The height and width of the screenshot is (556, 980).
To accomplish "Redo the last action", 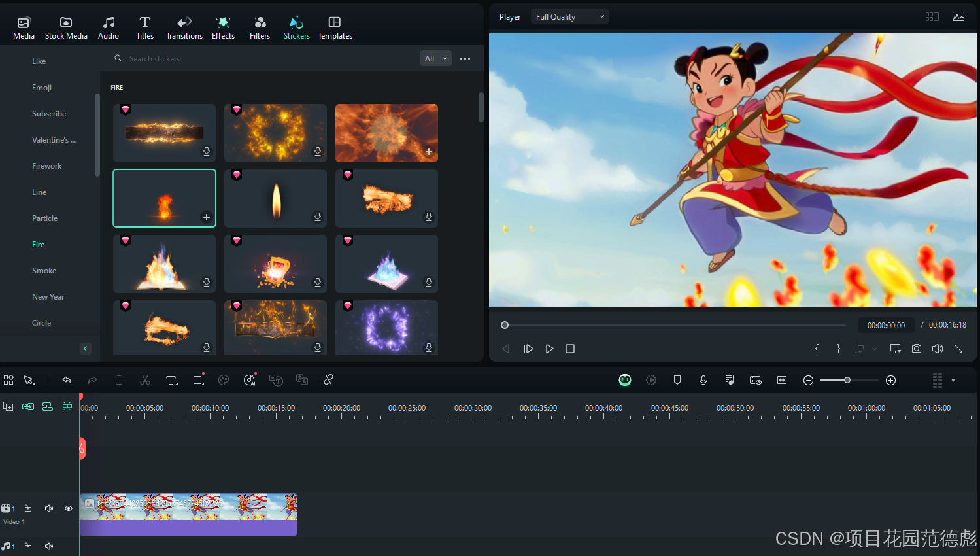I will 93,380.
